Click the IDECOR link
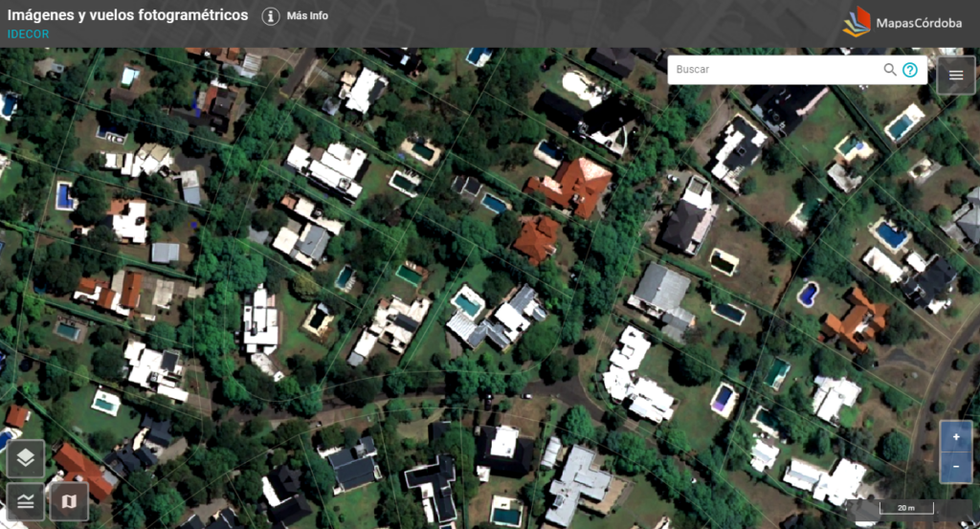The height and width of the screenshot is (529, 980). point(28,34)
